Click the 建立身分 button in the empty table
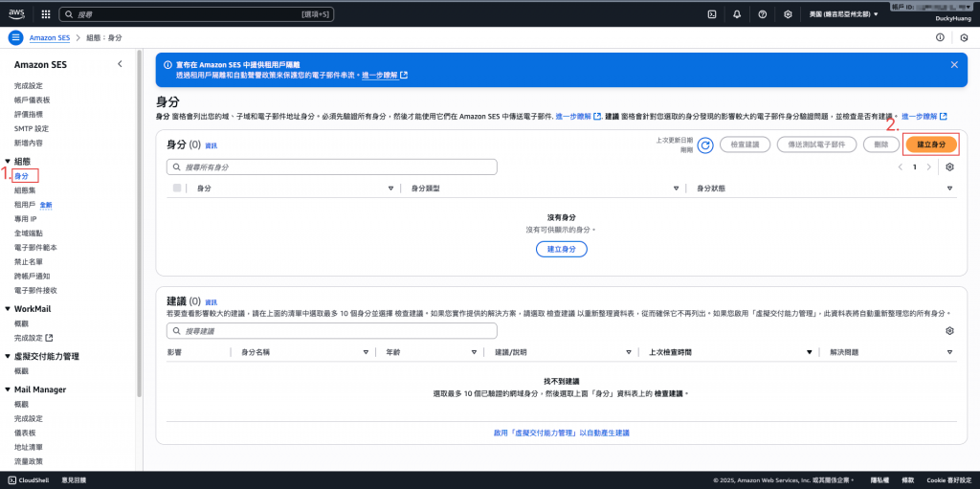The width and height of the screenshot is (980, 489). click(561, 249)
